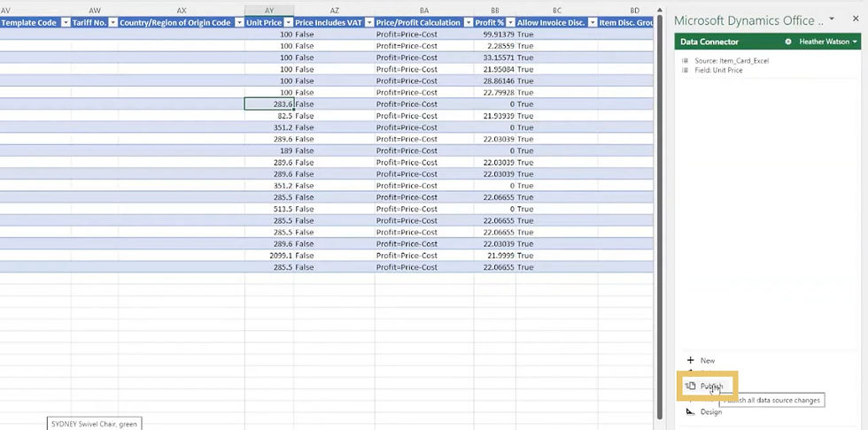Select column AZ header
The image size is (868, 430).
335,11
